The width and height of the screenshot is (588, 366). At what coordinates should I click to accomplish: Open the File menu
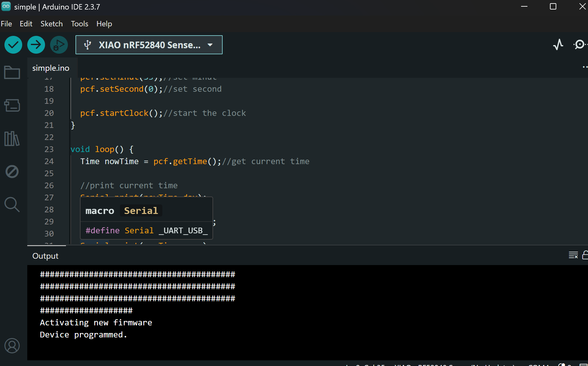tap(6, 24)
